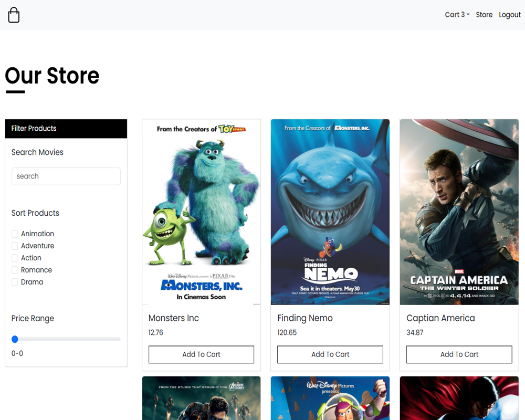Enable the Adventure filter checkbox

15,246
